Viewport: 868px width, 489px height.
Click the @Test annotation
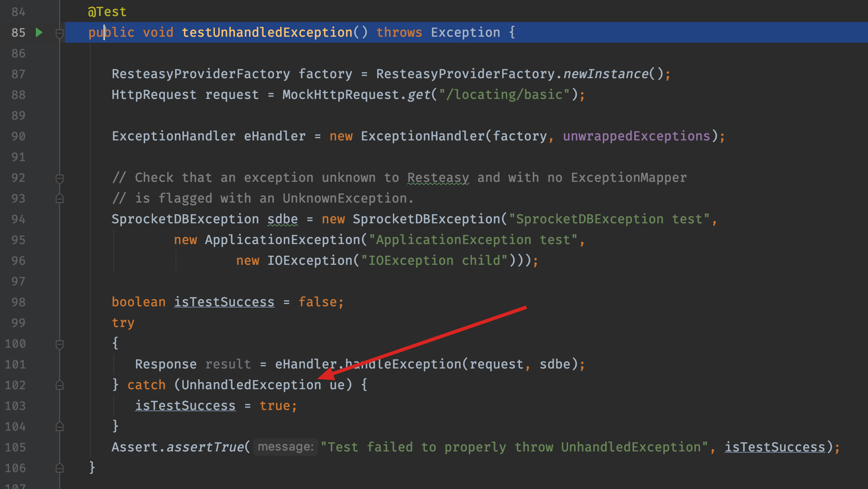[x=107, y=12]
